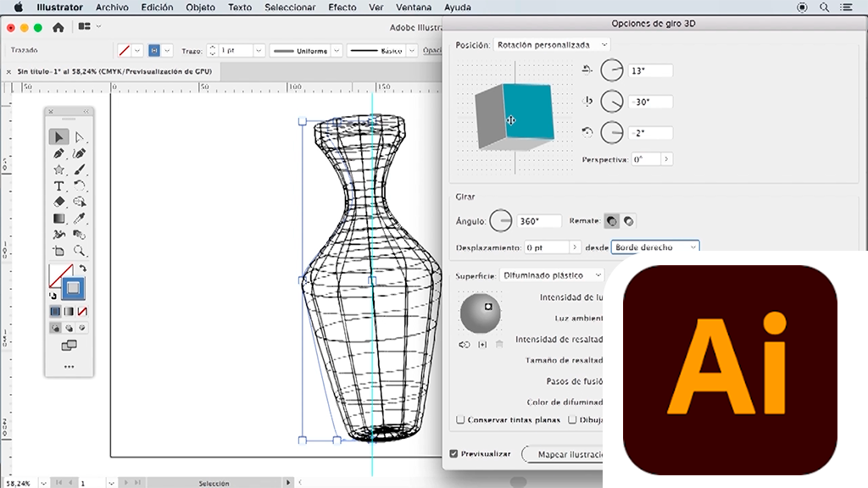Open the Borde derecho dropdown
This screenshot has width=868, height=488.
pos(656,247)
